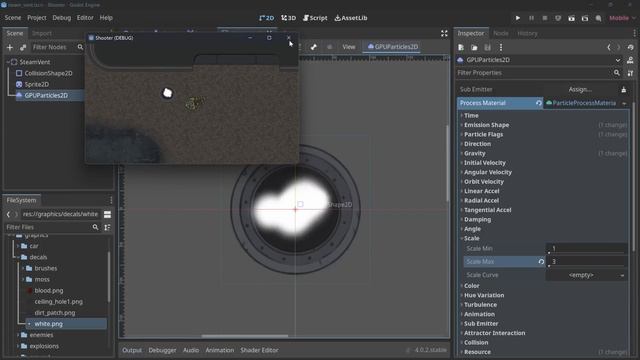The height and width of the screenshot is (360, 640).
Task: Open the Project menu
Action: (37, 18)
